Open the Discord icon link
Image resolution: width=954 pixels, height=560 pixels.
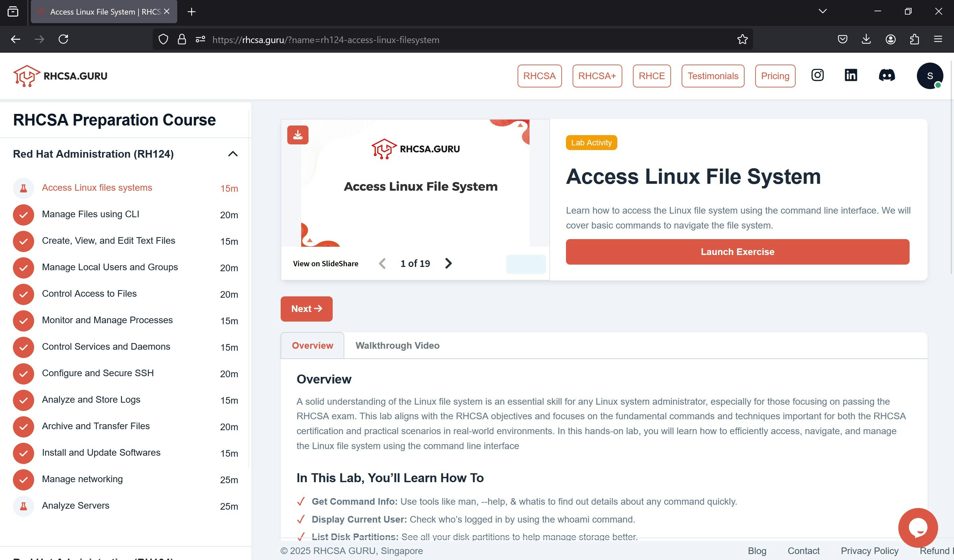point(887,75)
